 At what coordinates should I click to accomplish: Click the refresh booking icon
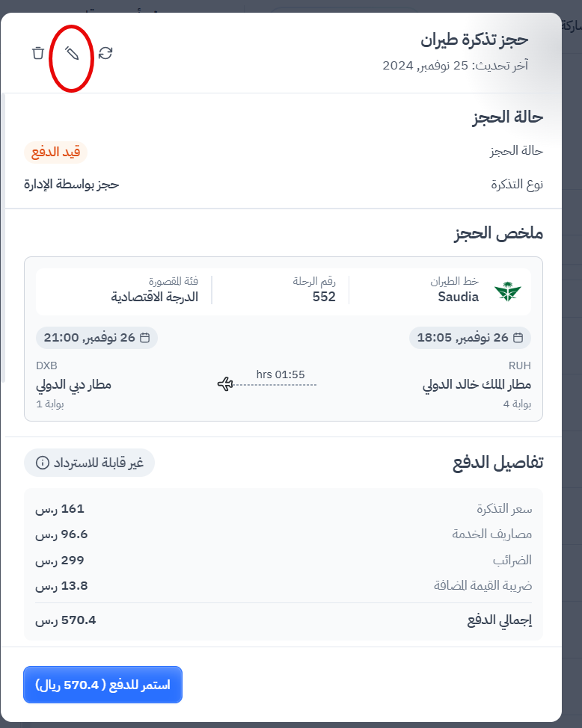[105, 53]
